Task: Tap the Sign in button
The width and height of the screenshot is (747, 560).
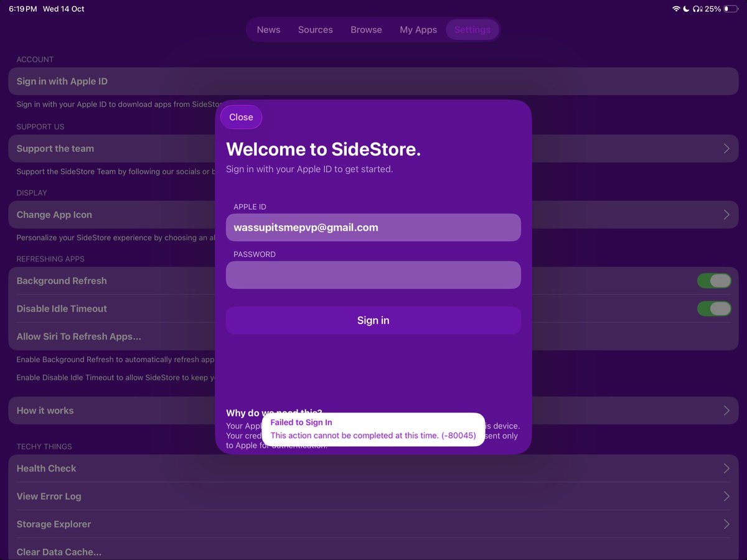Action: point(374,320)
